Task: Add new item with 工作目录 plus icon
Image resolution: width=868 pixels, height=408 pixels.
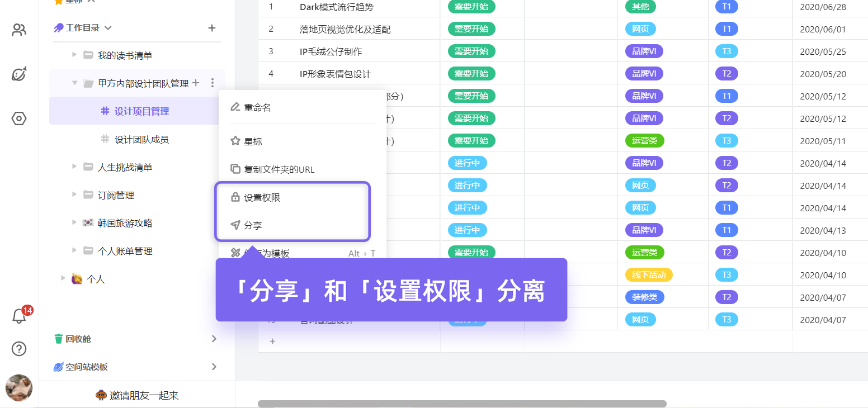Action: pos(212,28)
